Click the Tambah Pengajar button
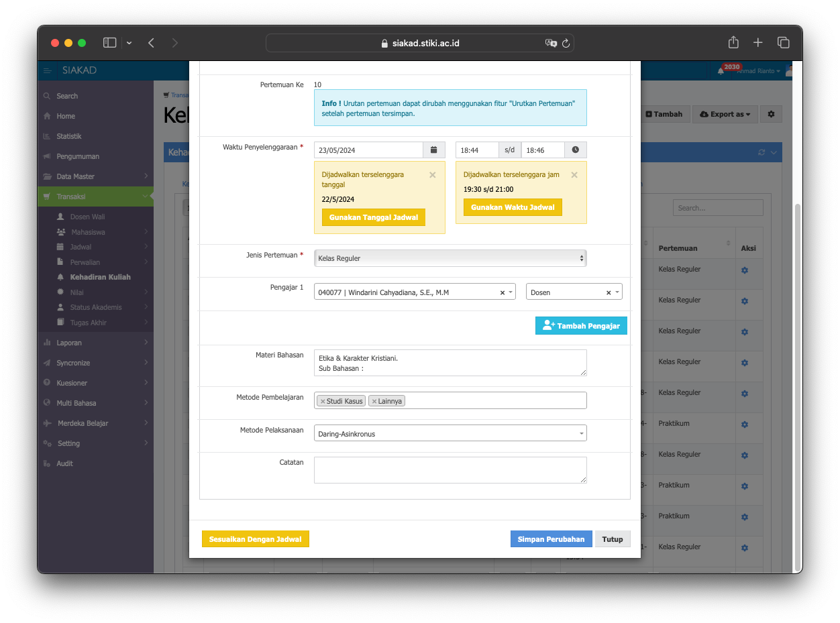840x623 pixels. (x=581, y=325)
